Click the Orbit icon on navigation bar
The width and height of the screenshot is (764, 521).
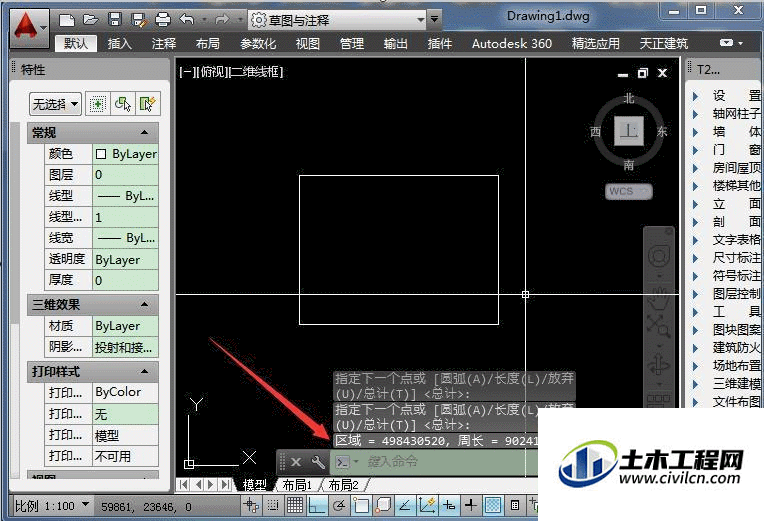(659, 364)
